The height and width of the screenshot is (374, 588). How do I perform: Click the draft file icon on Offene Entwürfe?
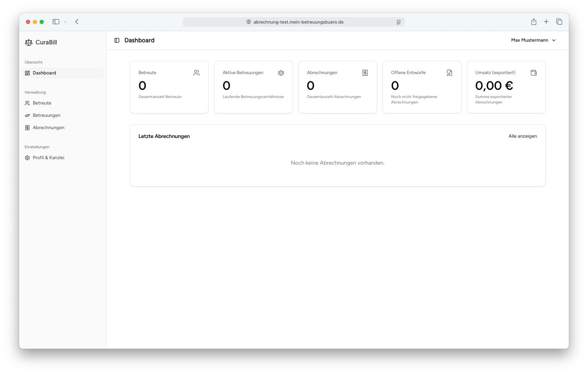pyautogui.click(x=450, y=73)
